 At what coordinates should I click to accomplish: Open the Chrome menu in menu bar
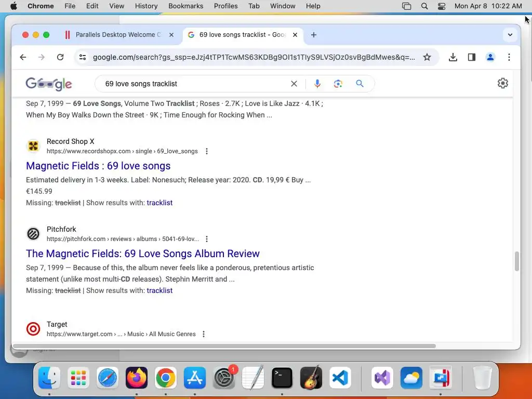pyautogui.click(x=41, y=6)
